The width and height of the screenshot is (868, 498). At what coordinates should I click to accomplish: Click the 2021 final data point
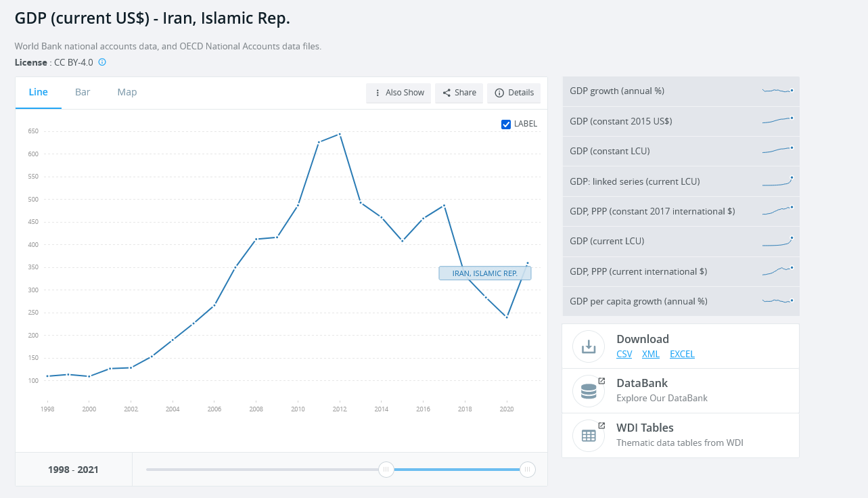coord(528,263)
